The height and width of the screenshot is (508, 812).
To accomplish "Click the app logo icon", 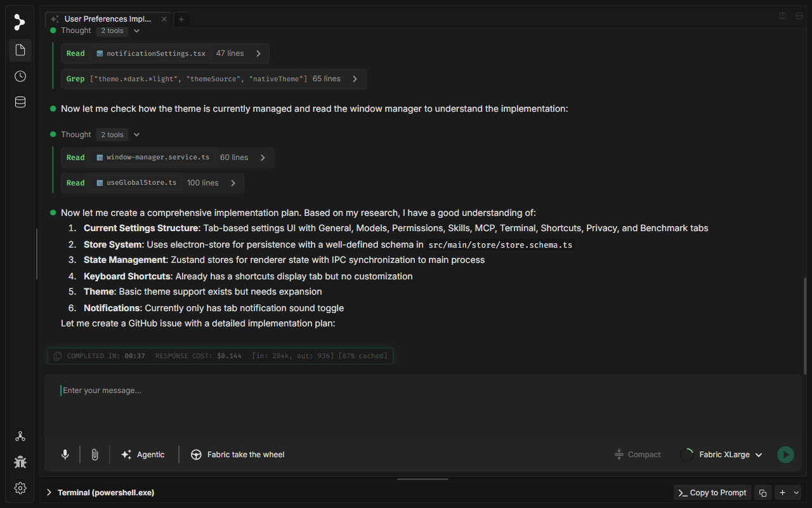I will click(20, 22).
